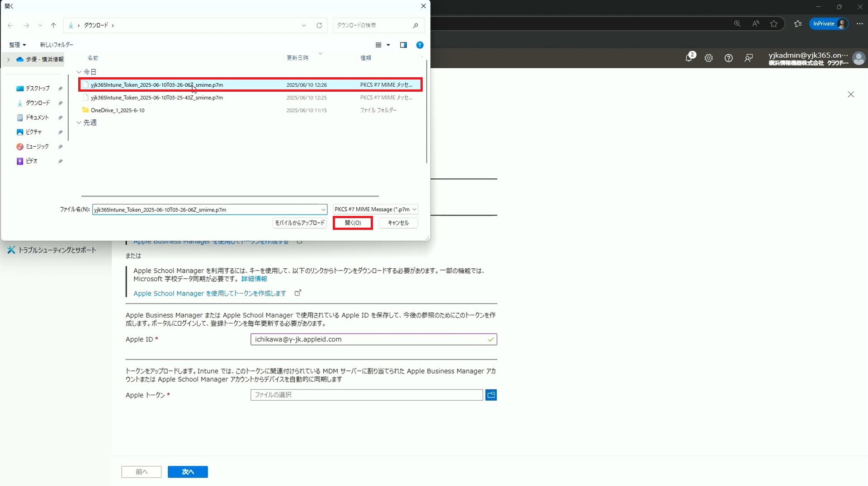Click browser read aloud icon

(x=755, y=24)
